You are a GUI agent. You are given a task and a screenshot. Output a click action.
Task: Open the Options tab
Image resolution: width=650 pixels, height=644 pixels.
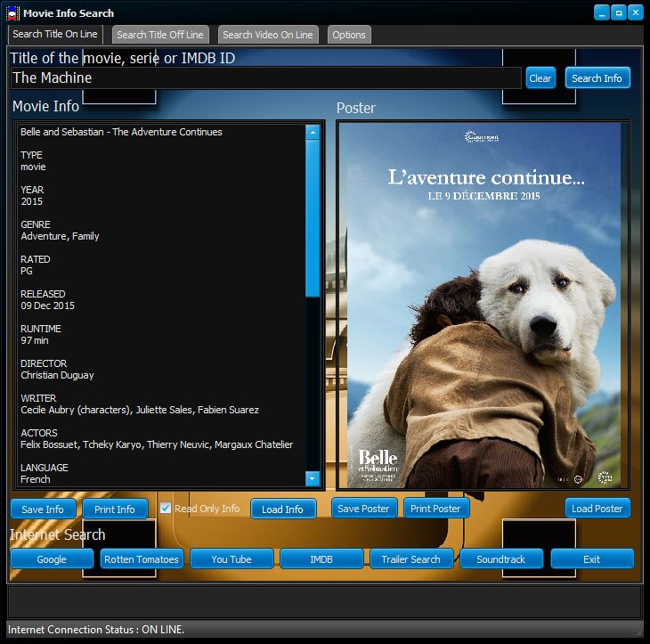pyautogui.click(x=349, y=35)
